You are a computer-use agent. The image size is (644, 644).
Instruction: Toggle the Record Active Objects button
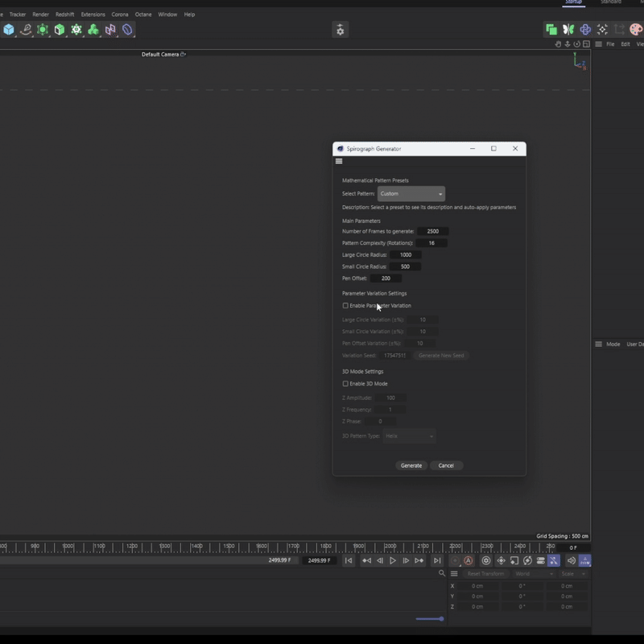coord(455,560)
